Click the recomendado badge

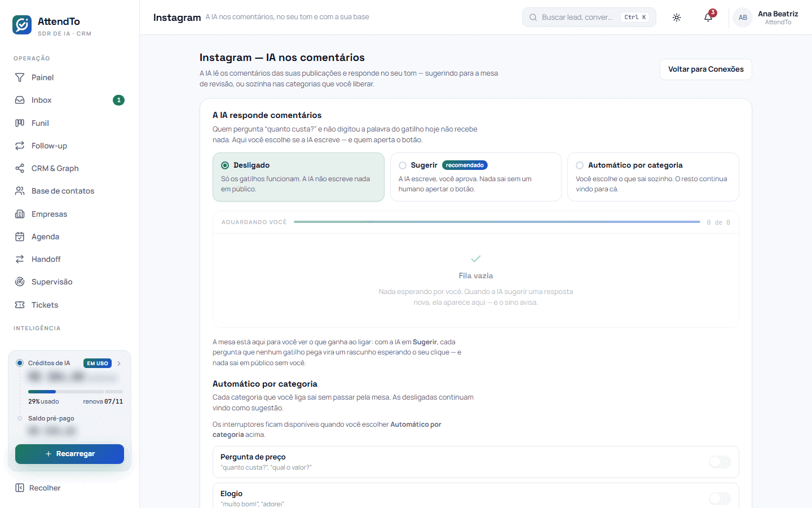click(x=465, y=165)
